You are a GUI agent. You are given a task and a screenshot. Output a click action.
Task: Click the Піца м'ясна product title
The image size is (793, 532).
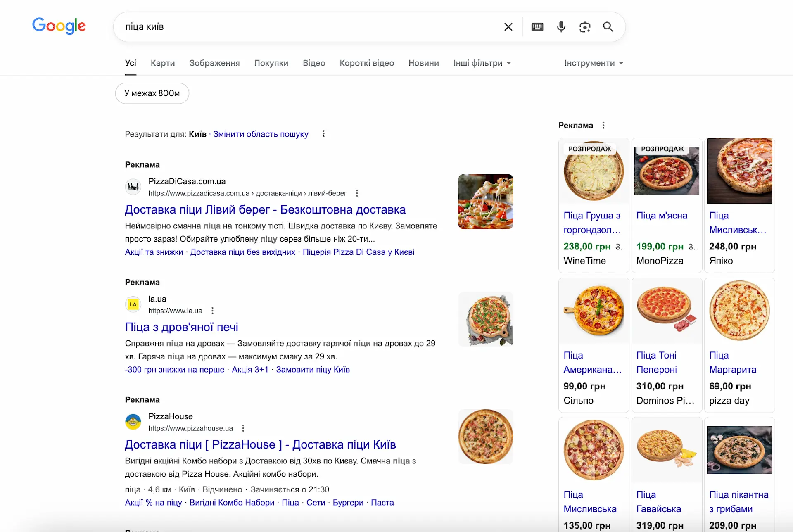point(662,216)
